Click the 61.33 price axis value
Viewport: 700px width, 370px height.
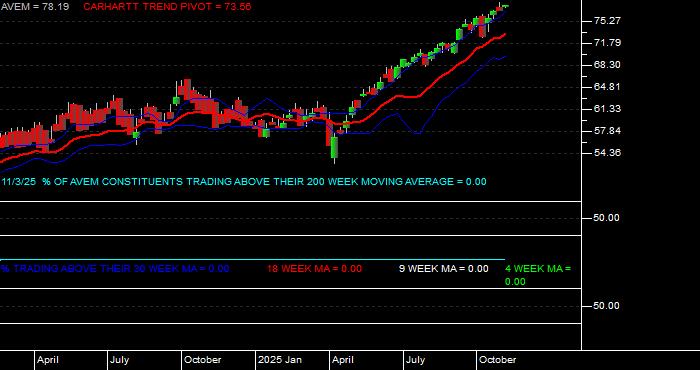(608, 109)
